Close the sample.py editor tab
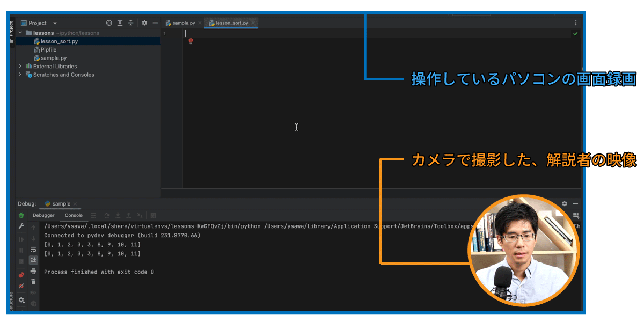644x322 pixels. [200, 23]
